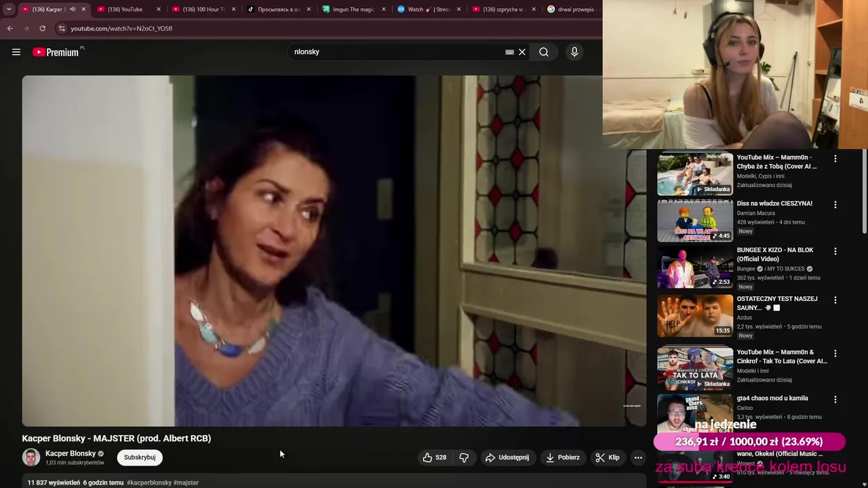Focus the YouTube search field with nlonsky

pyautogui.click(x=397, y=52)
